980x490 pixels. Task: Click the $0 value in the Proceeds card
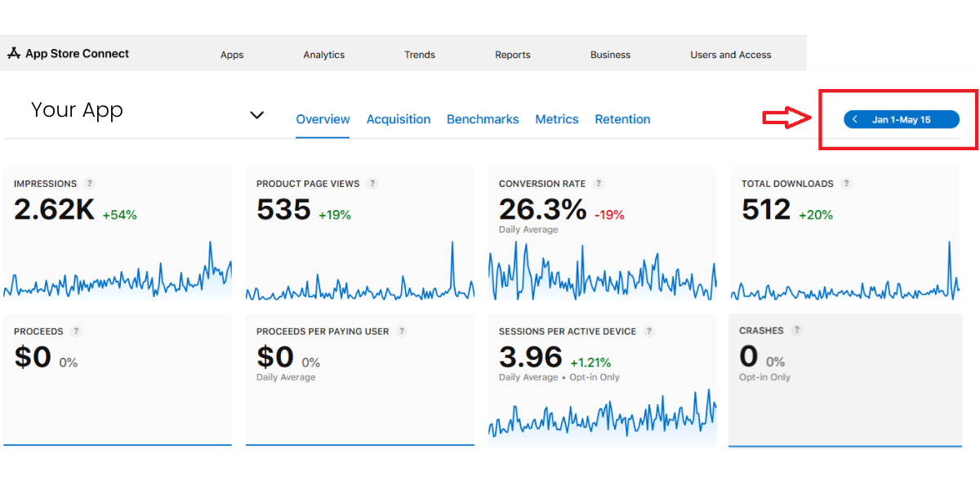coord(33,358)
